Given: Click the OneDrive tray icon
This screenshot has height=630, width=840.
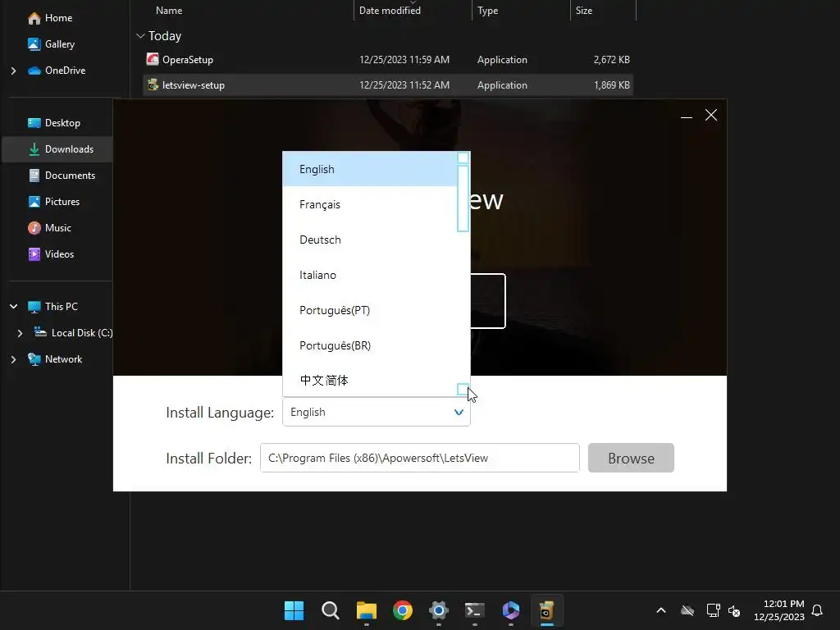Looking at the screenshot, I should pyautogui.click(x=687, y=610).
